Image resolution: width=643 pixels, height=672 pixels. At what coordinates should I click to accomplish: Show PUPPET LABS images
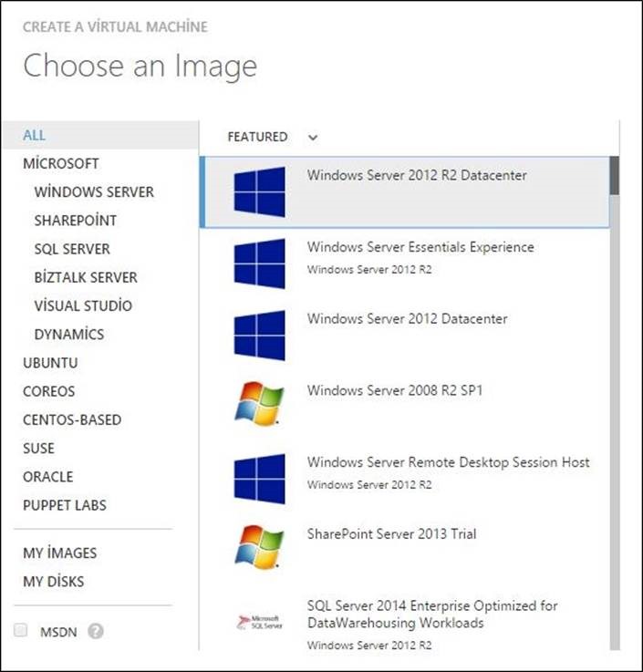[x=64, y=505]
